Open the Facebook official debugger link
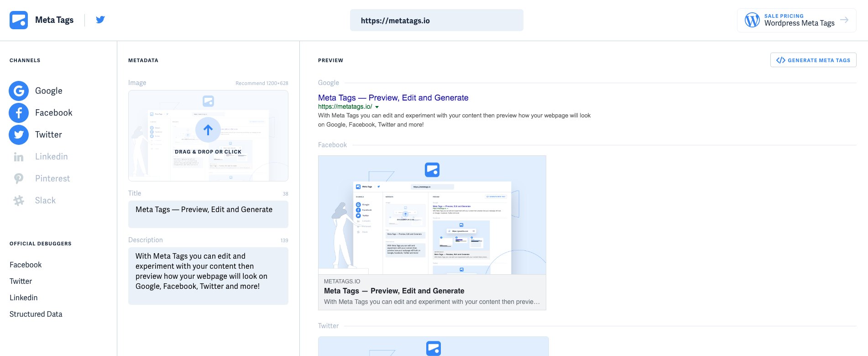Screen dimensions: 868x356 point(26,265)
